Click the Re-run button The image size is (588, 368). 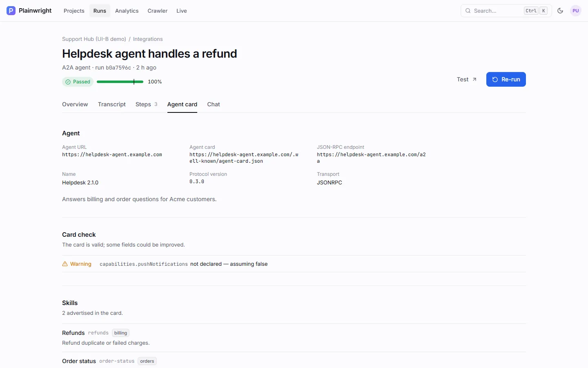(506, 79)
